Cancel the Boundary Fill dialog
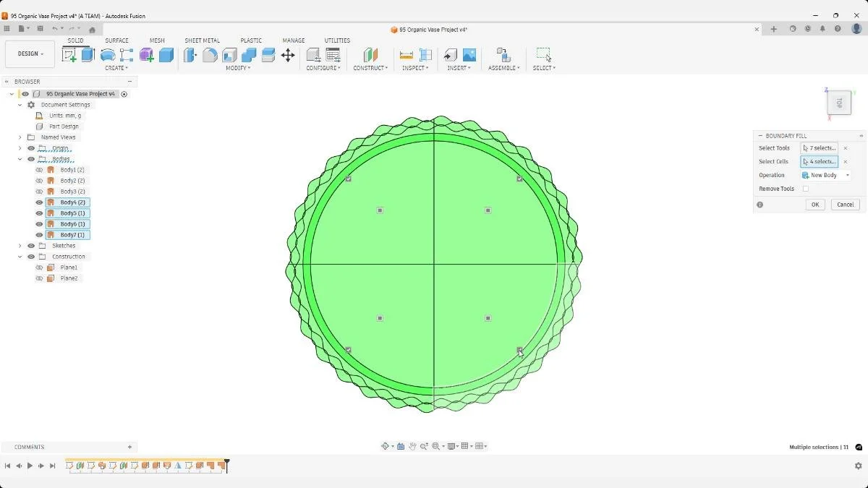868x488 pixels. [x=844, y=204]
